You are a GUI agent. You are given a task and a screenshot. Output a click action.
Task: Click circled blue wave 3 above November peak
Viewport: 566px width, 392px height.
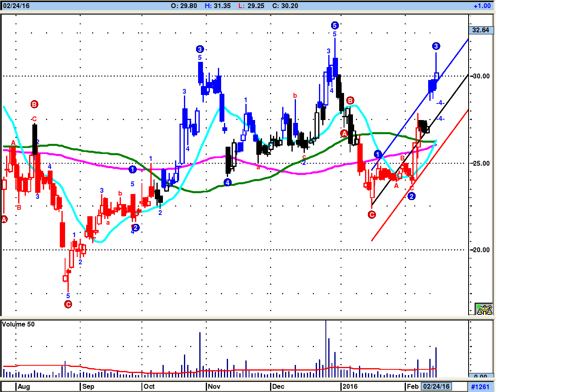(200, 49)
